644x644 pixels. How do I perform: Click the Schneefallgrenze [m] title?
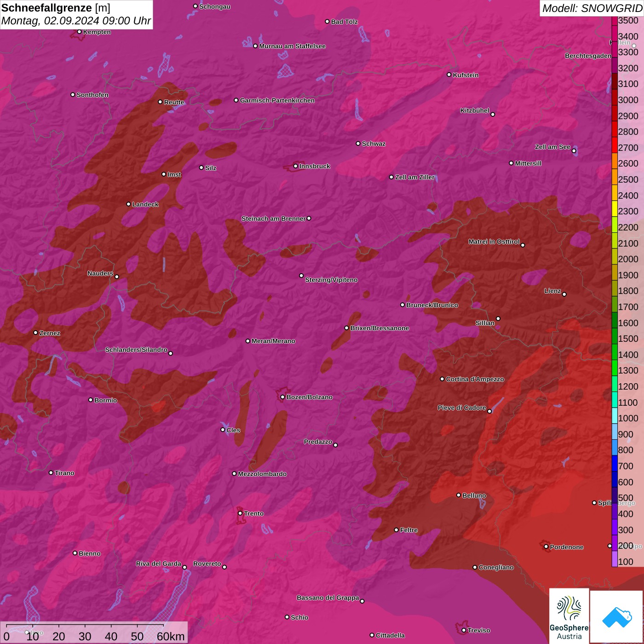(56, 8)
